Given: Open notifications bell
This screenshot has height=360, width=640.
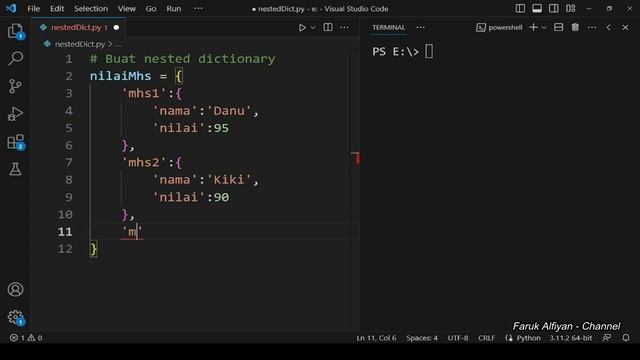Looking at the screenshot, I should 626,338.
